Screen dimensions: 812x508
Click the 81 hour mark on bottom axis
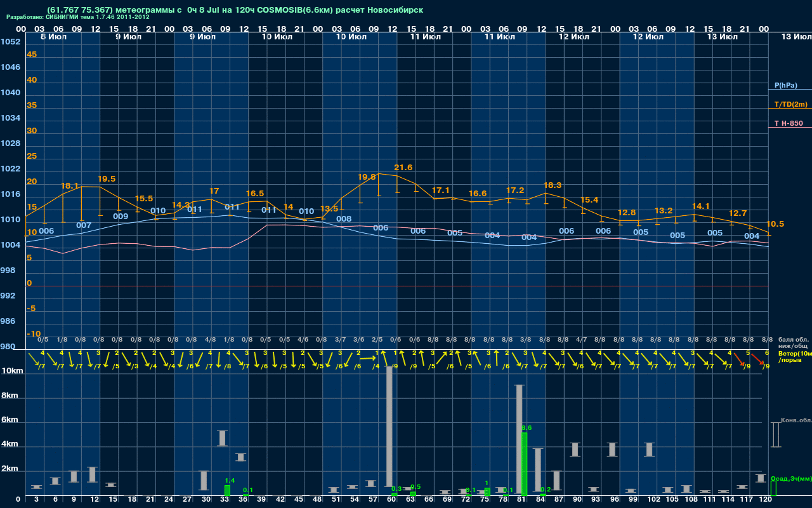(522, 500)
